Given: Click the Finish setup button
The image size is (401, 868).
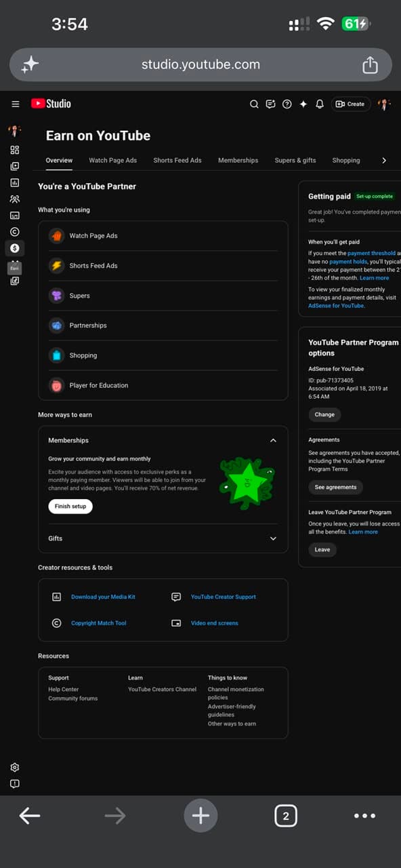Looking at the screenshot, I should [70, 507].
